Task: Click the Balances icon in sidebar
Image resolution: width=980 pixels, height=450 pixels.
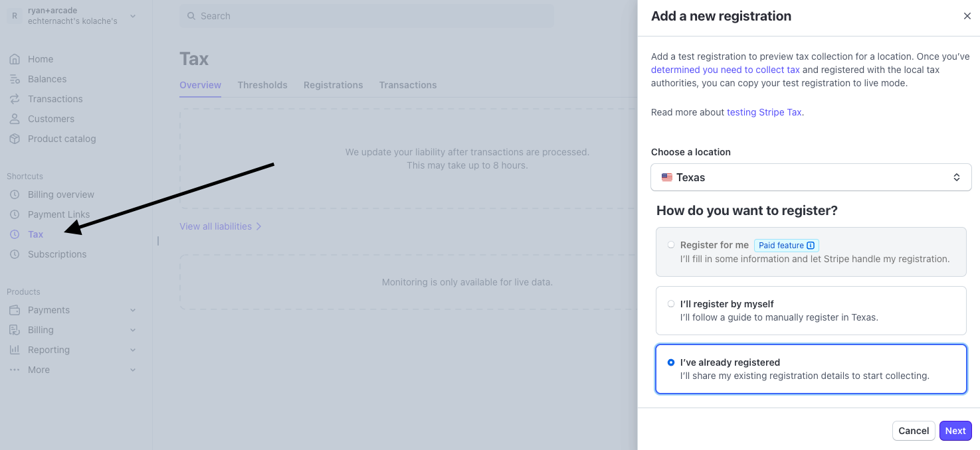Action: tap(15, 79)
